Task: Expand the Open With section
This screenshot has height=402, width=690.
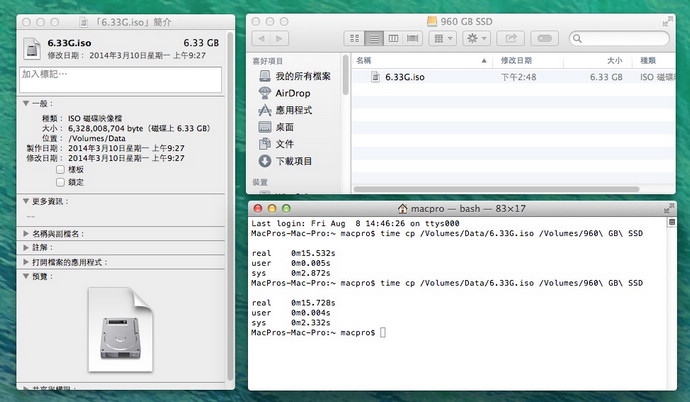Action: click(x=26, y=262)
